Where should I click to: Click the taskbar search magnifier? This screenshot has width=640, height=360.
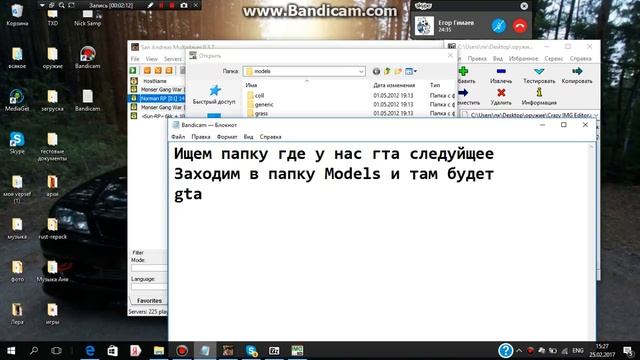(34, 350)
